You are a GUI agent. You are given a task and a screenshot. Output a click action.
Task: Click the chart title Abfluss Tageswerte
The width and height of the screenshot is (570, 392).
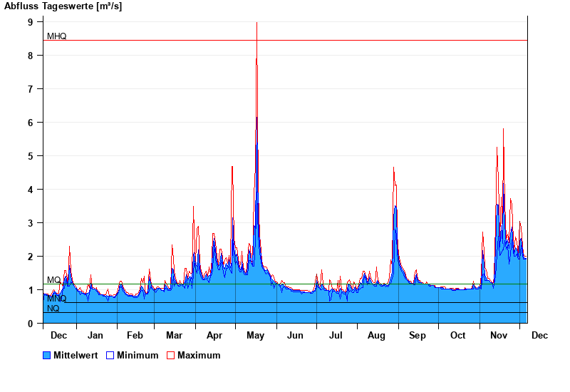coord(63,6)
